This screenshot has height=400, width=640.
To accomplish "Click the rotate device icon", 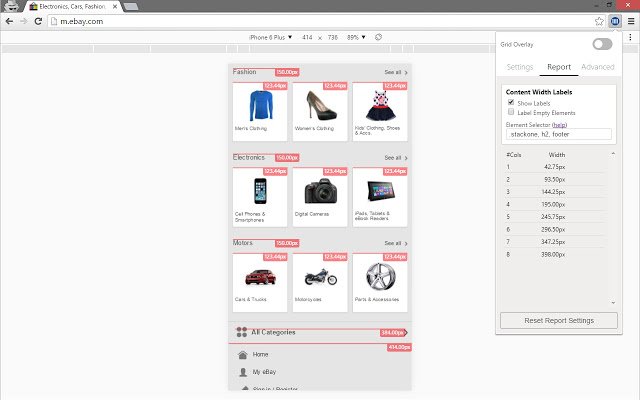I will [378, 37].
